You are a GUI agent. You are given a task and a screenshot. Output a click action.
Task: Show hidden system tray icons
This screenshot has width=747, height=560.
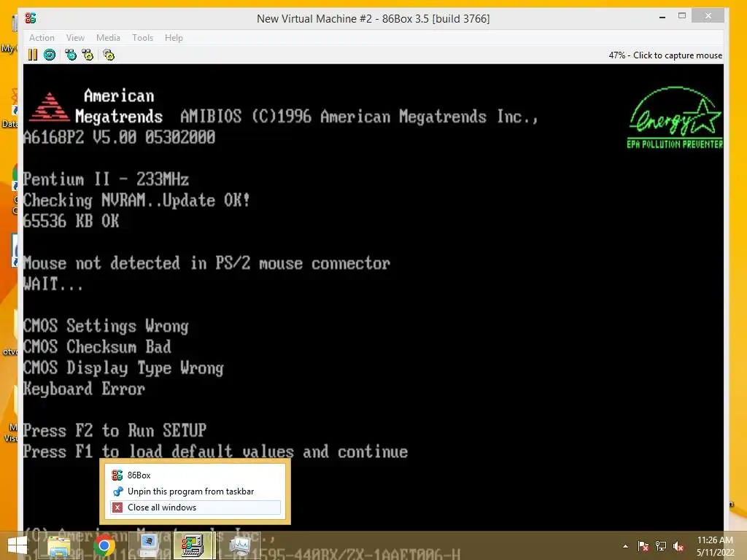click(625, 547)
